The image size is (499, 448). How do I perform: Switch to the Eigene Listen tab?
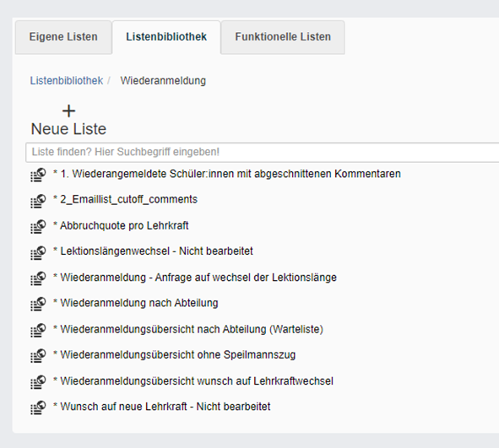pyautogui.click(x=63, y=37)
